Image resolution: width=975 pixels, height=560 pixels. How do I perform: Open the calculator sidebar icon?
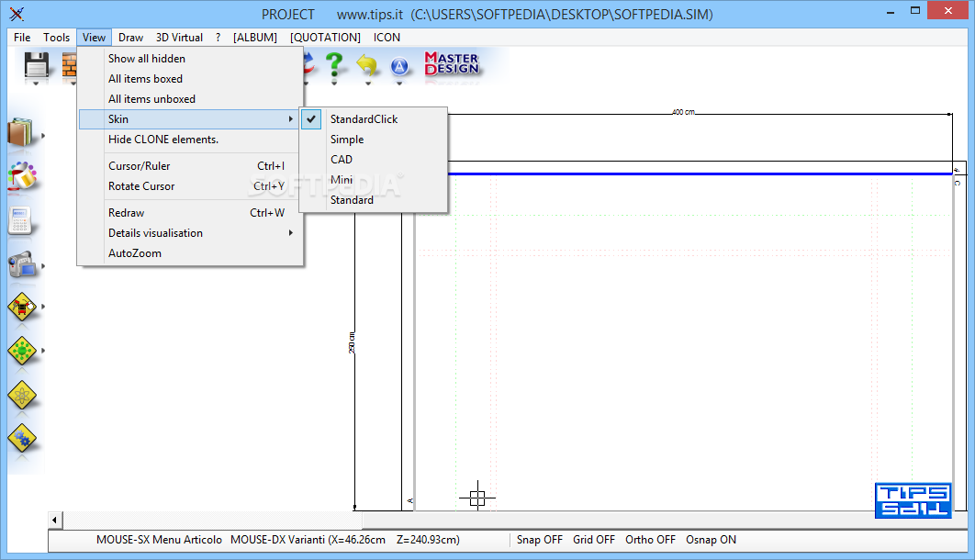(x=20, y=220)
